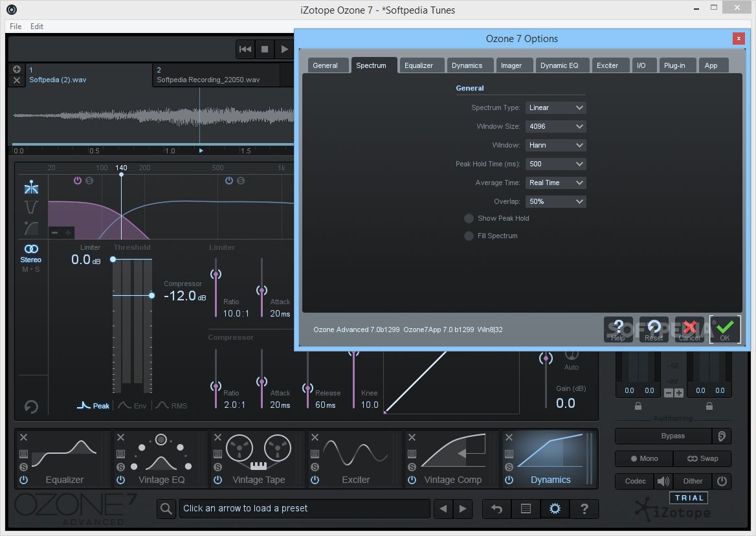Click the Mono button
Image resolution: width=756 pixels, height=536 pixels.
click(x=644, y=459)
